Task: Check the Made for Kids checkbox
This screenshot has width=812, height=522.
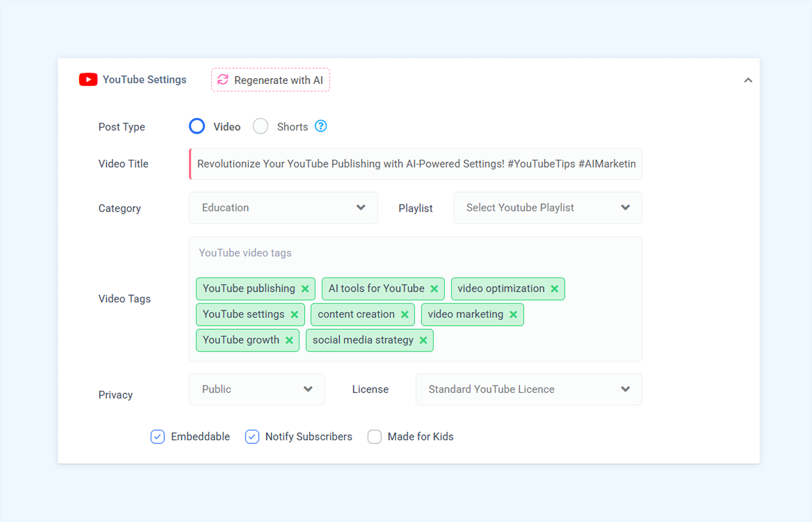Action: pyautogui.click(x=375, y=437)
